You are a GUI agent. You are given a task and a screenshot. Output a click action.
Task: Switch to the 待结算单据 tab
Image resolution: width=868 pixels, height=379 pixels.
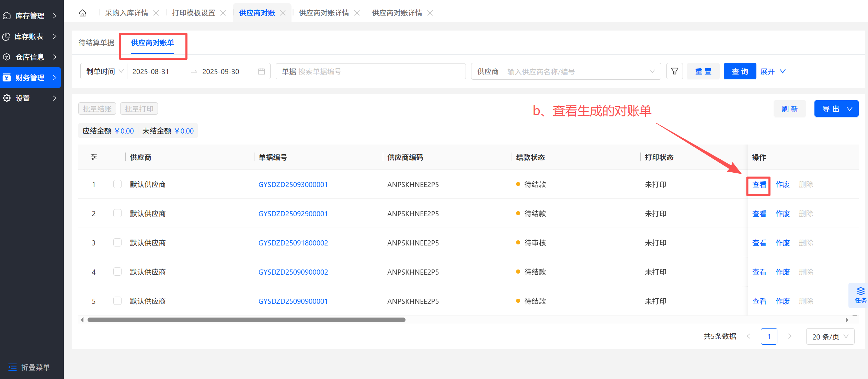(x=96, y=43)
